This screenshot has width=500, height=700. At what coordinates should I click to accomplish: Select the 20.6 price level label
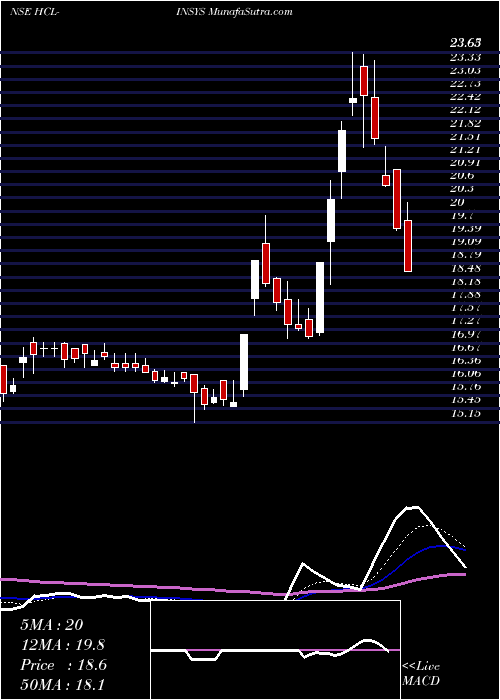coord(462,175)
